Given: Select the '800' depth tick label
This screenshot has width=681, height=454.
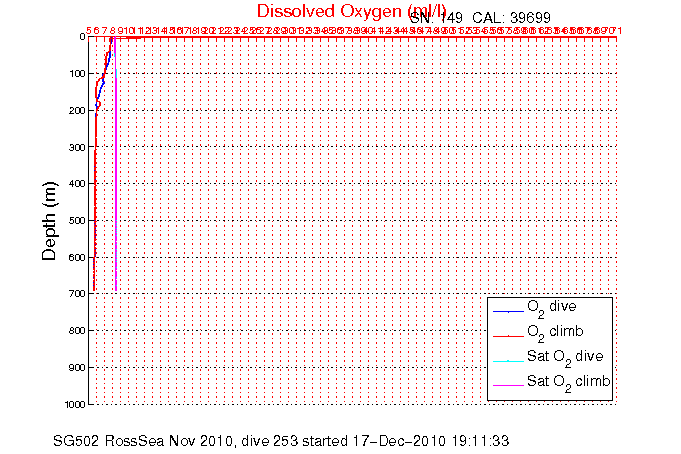Looking at the screenshot, I should pos(77,331).
